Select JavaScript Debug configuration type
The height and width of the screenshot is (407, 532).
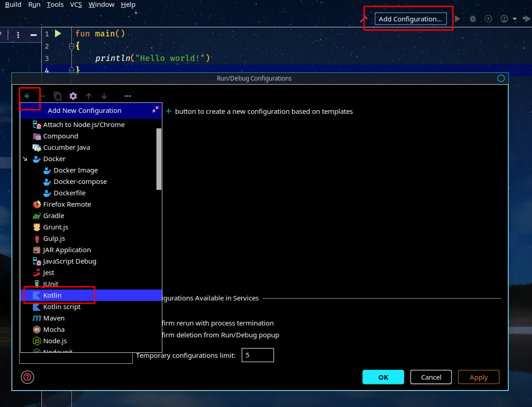tap(91, 261)
